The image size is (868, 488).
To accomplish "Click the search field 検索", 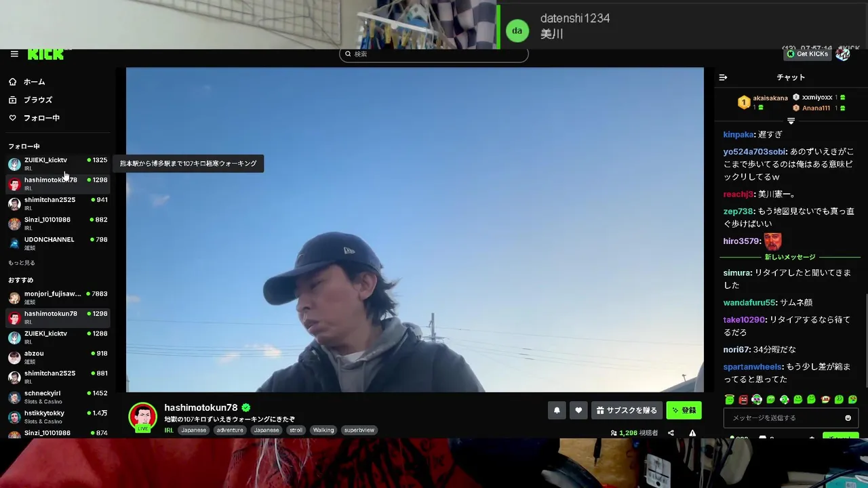I will (434, 54).
